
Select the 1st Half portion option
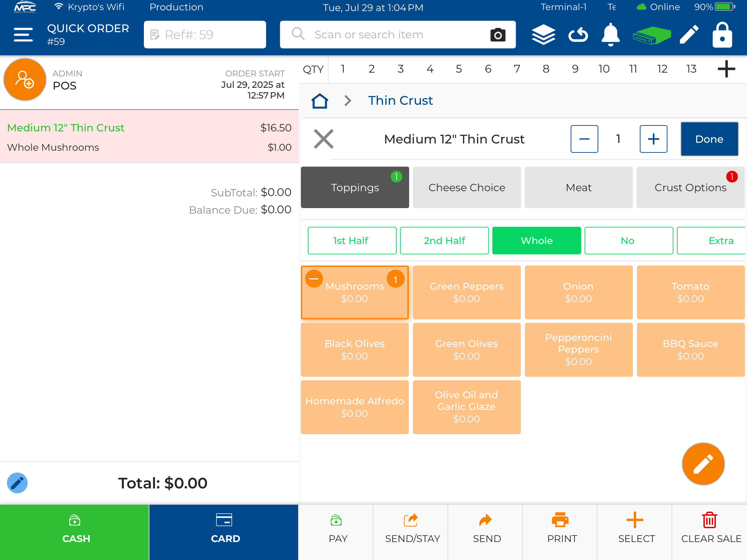[x=352, y=241]
